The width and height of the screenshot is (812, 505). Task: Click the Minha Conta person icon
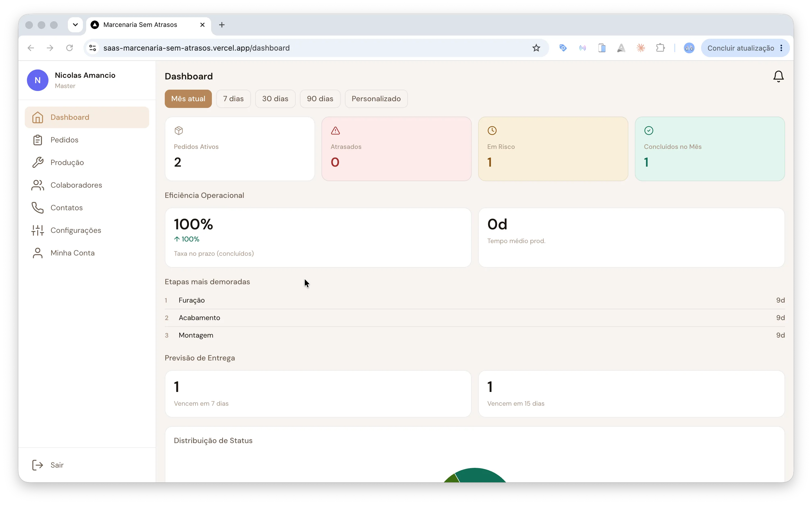click(37, 253)
